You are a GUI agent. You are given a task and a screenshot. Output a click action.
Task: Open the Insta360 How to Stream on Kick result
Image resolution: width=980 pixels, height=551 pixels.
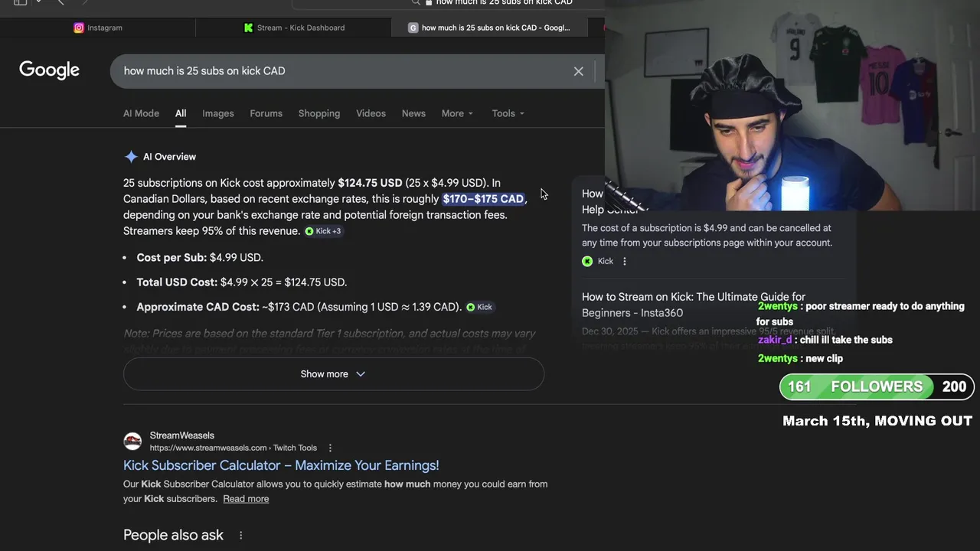tap(694, 305)
